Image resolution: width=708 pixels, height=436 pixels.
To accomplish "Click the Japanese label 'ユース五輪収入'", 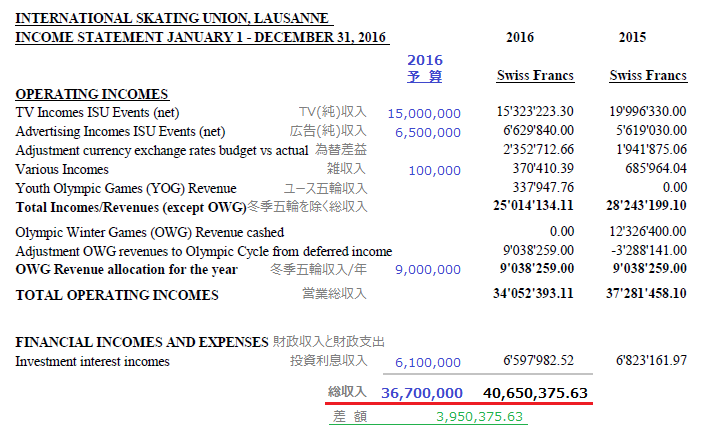I will tap(325, 188).
